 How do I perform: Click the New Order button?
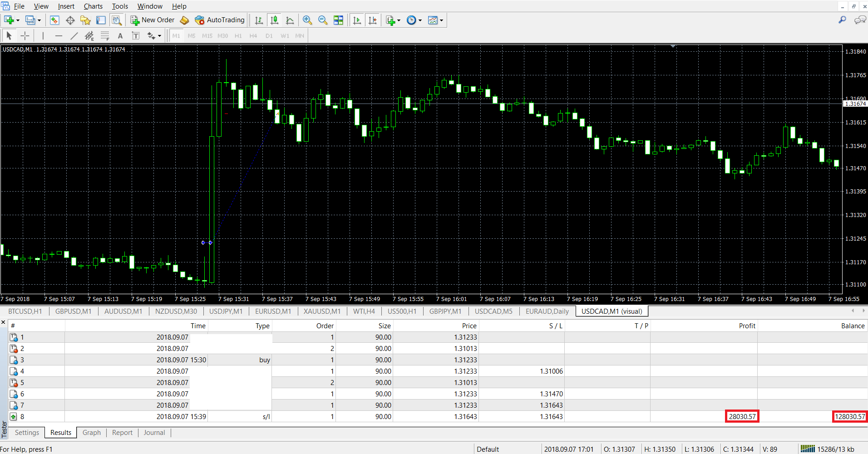(x=153, y=20)
